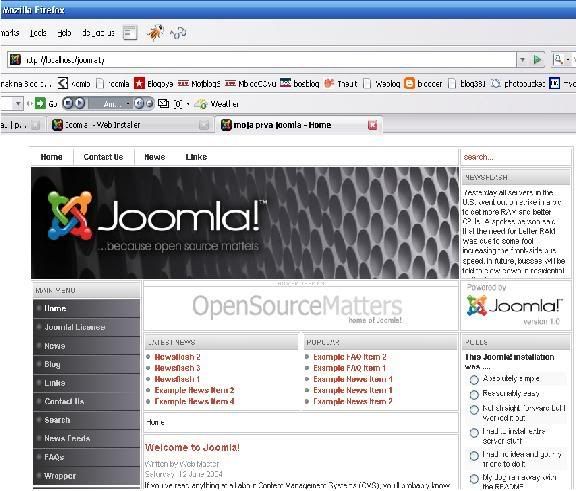
Task: Select the My dog ran away poll option
Action: tap(474, 479)
